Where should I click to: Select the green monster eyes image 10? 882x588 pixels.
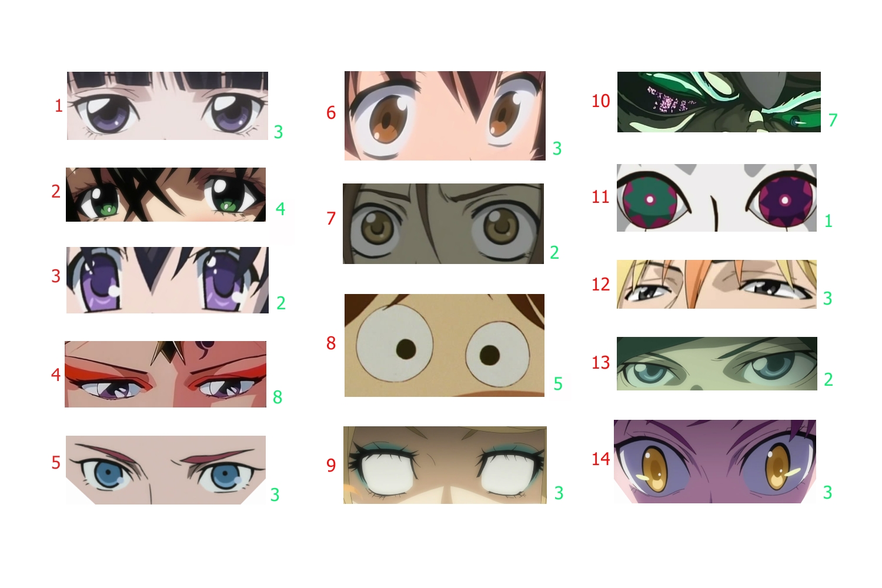[x=719, y=102]
